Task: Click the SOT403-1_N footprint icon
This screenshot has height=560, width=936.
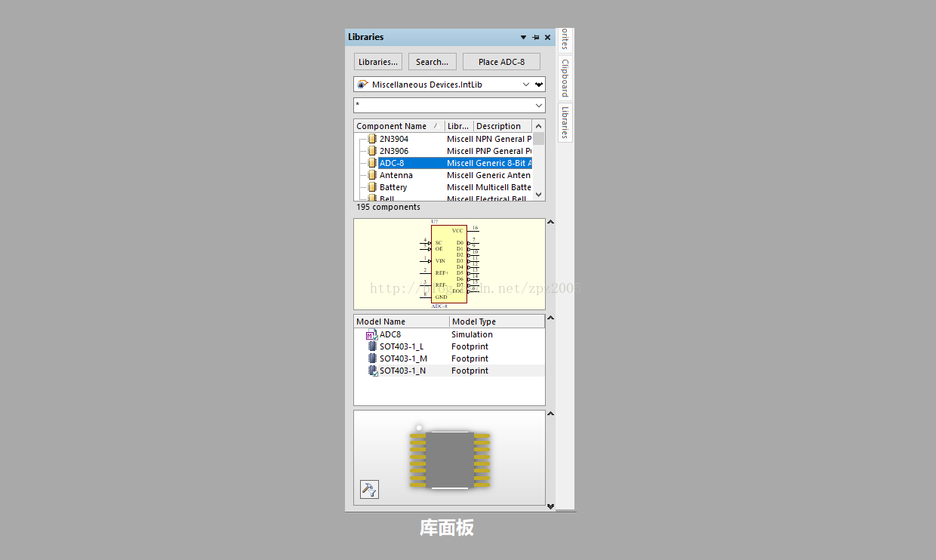Action: click(372, 371)
